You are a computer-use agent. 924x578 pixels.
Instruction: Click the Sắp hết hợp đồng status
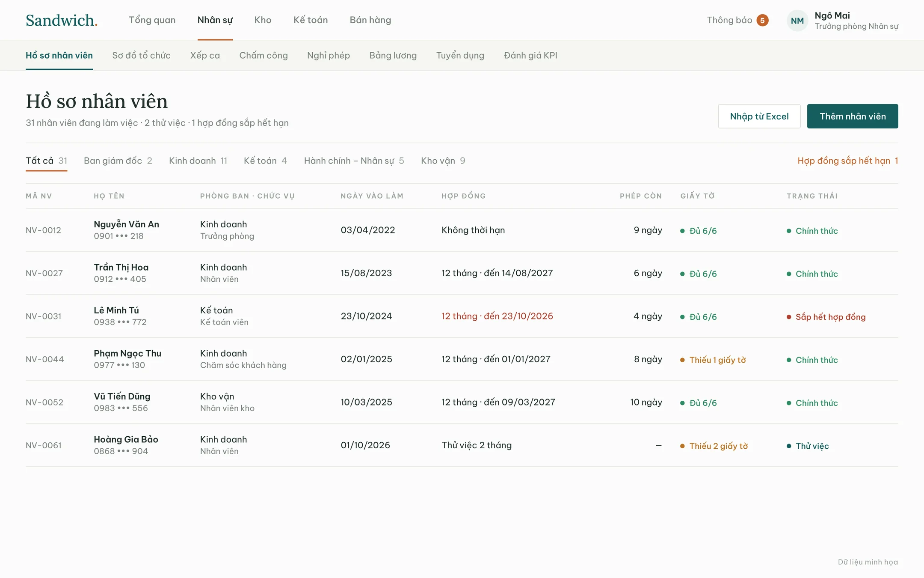pyautogui.click(x=826, y=317)
